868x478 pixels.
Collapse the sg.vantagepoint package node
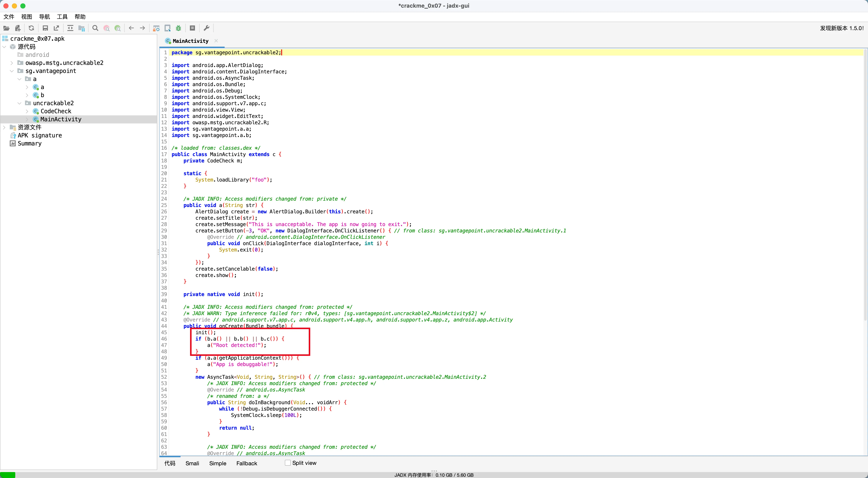tap(12, 71)
